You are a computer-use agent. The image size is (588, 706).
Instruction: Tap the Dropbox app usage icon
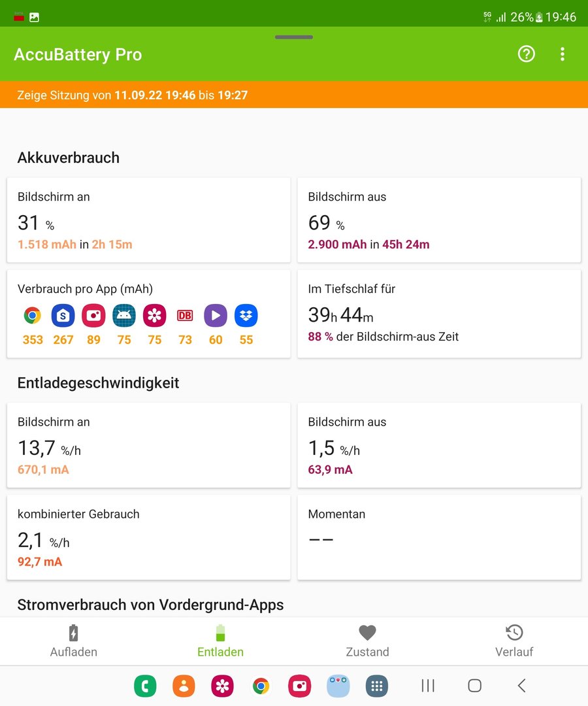(246, 316)
